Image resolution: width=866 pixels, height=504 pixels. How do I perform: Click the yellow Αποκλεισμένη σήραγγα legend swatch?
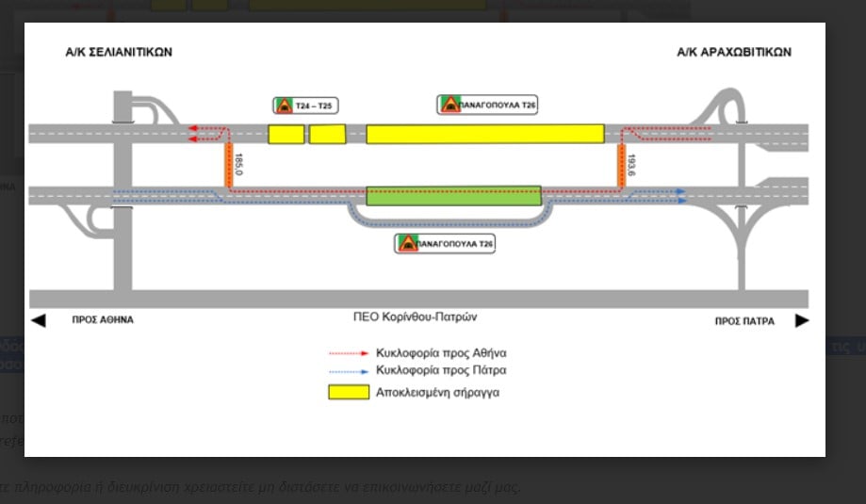click(x=348, y=392)
